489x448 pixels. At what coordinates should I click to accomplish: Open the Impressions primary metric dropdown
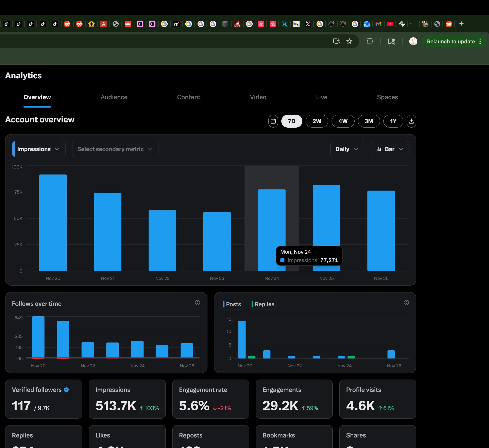[x=39, y=149]
